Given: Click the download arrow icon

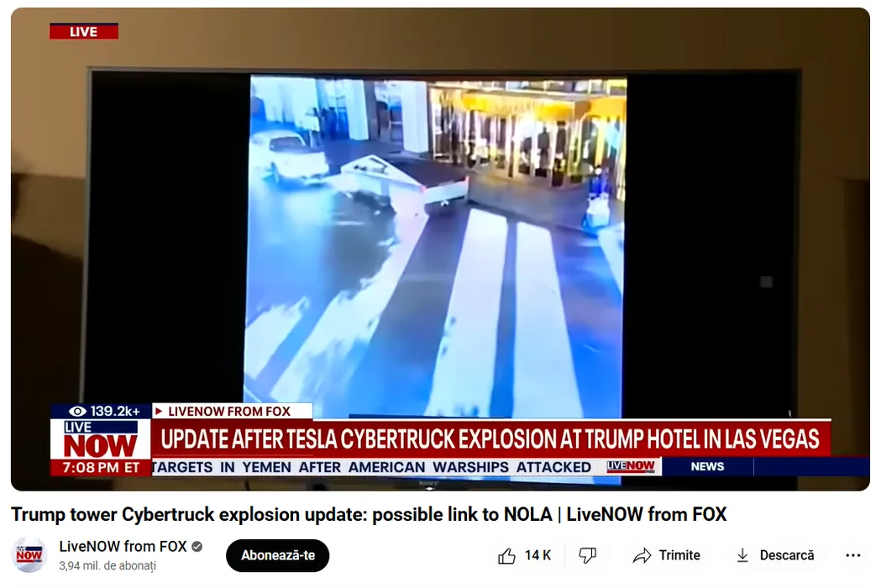Looking at the screenshot, I should [x=742, y=555].
